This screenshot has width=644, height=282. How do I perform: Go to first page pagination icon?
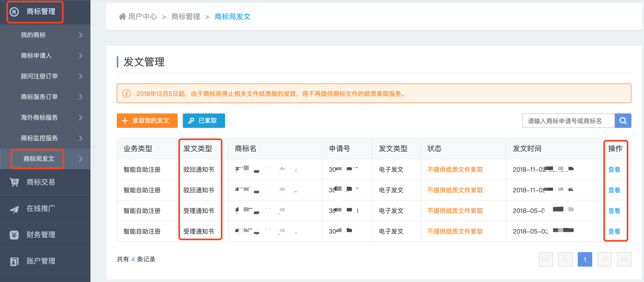click(546, 260)
